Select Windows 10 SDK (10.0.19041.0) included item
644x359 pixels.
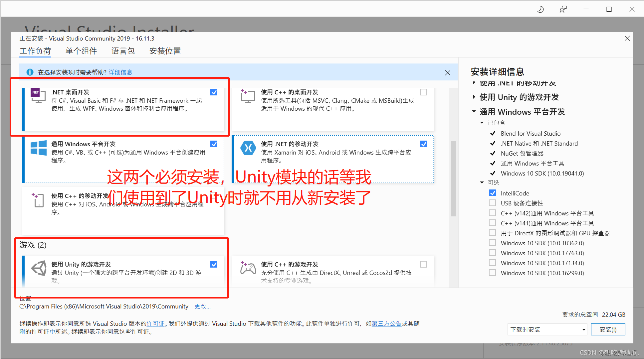click(542, 173)
